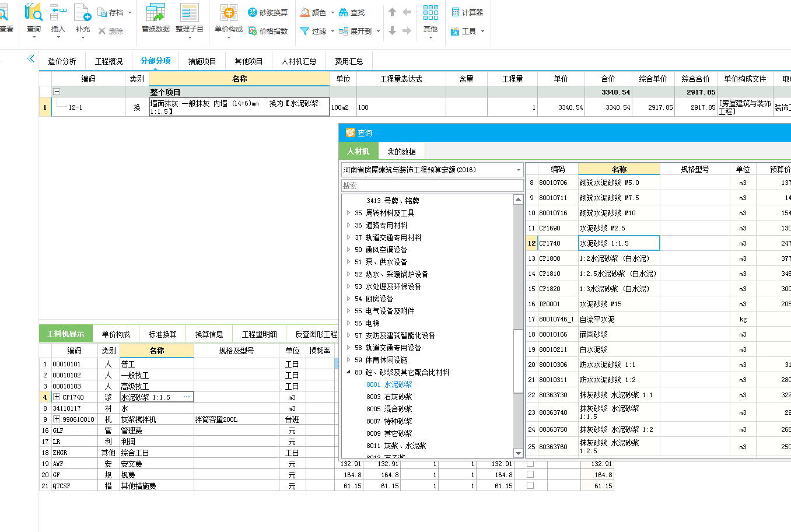Click the 补充 (supplement) tool icon
Screen dimensions: 791x532
coord(82,13)
